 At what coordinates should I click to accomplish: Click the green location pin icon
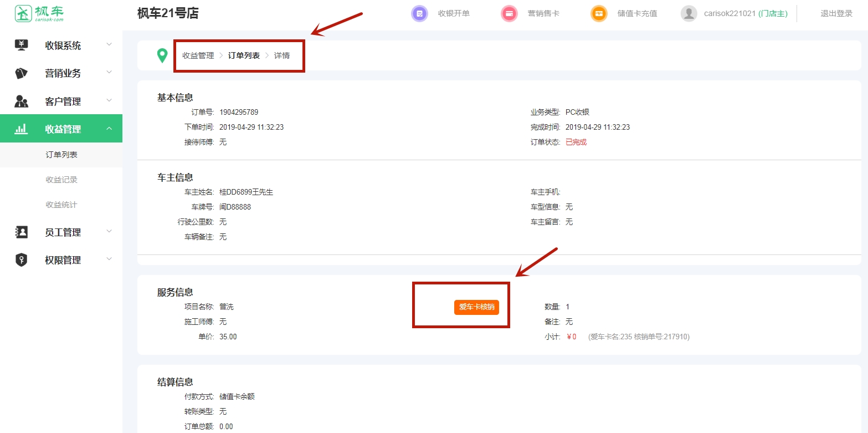[x=162, y=55]
